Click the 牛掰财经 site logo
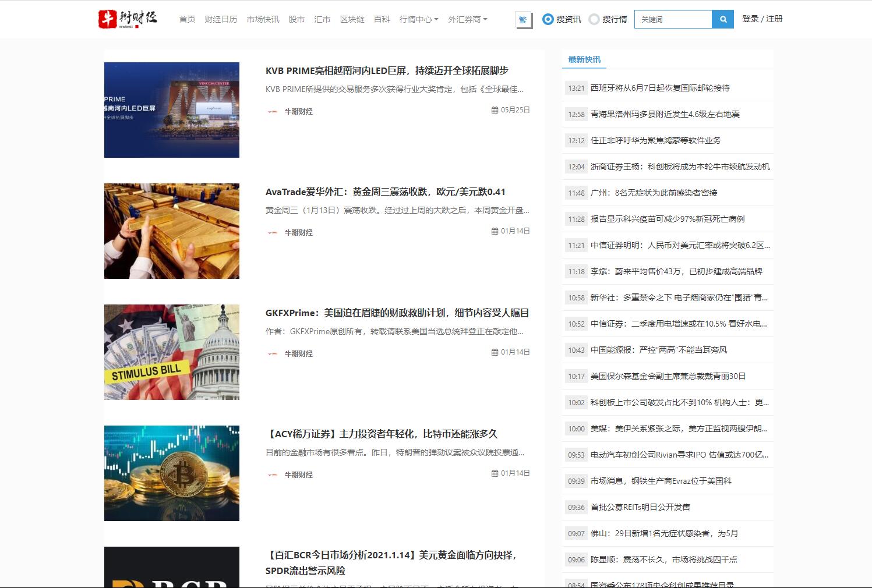872x588 pixels. pos(128,19)
